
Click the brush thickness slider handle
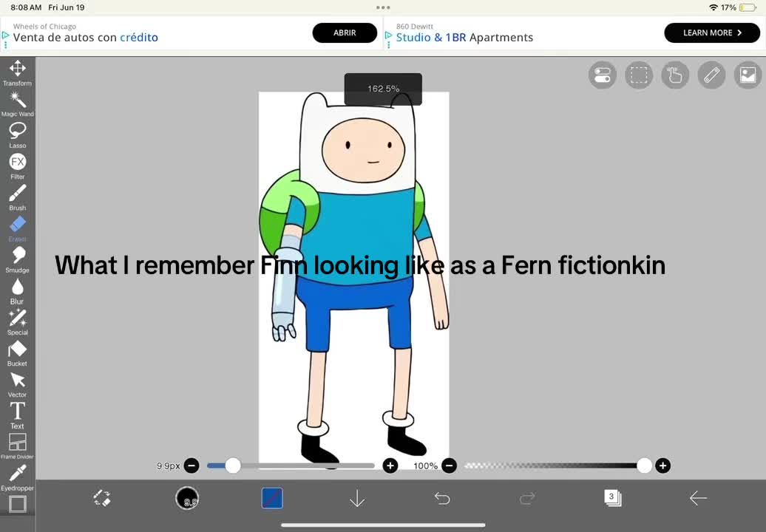[x=233, y=465]
